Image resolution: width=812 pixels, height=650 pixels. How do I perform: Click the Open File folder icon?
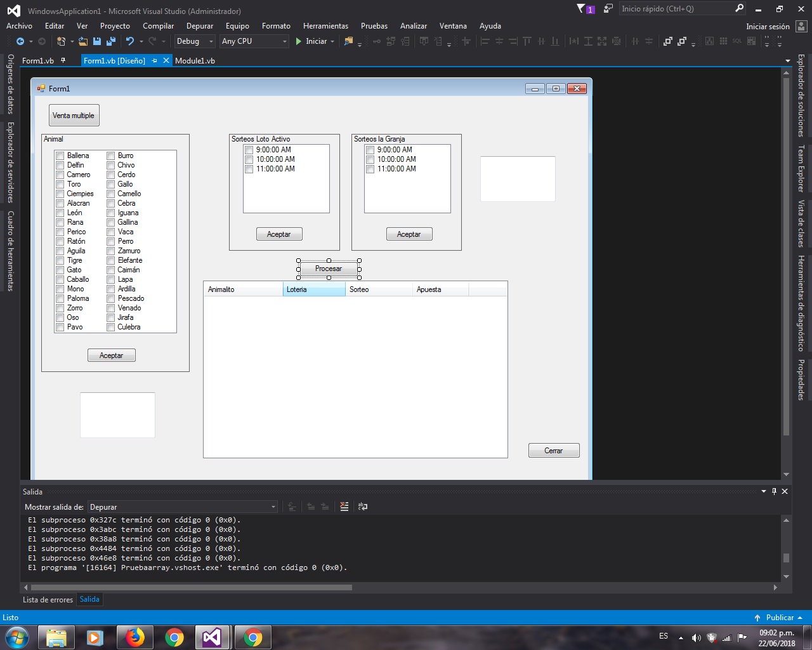tap(83, 41)
